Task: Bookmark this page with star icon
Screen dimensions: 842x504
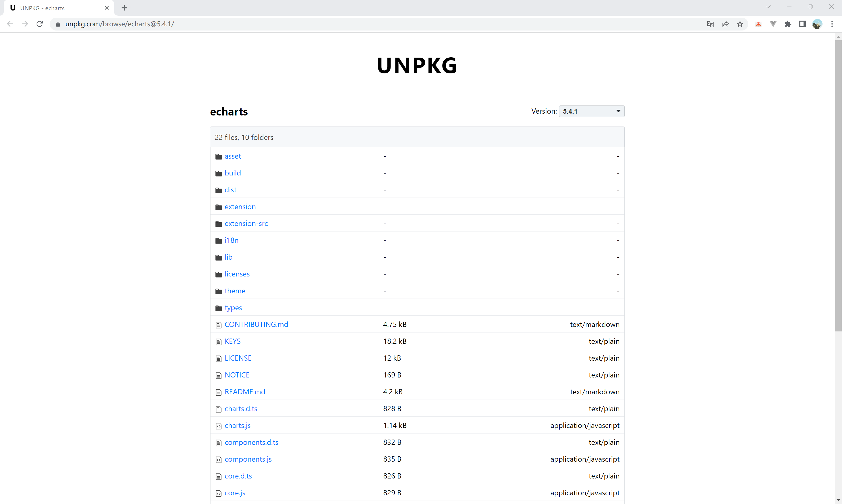Action: (x=740, y=24)
